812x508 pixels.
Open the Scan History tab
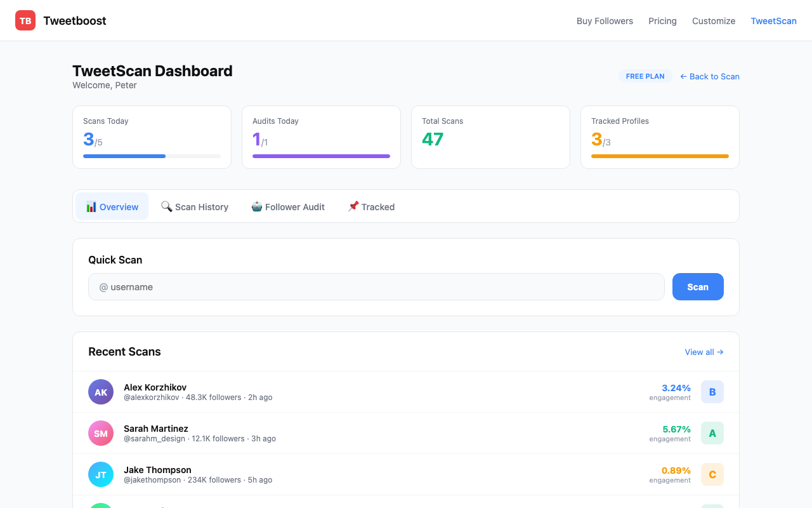195,206
